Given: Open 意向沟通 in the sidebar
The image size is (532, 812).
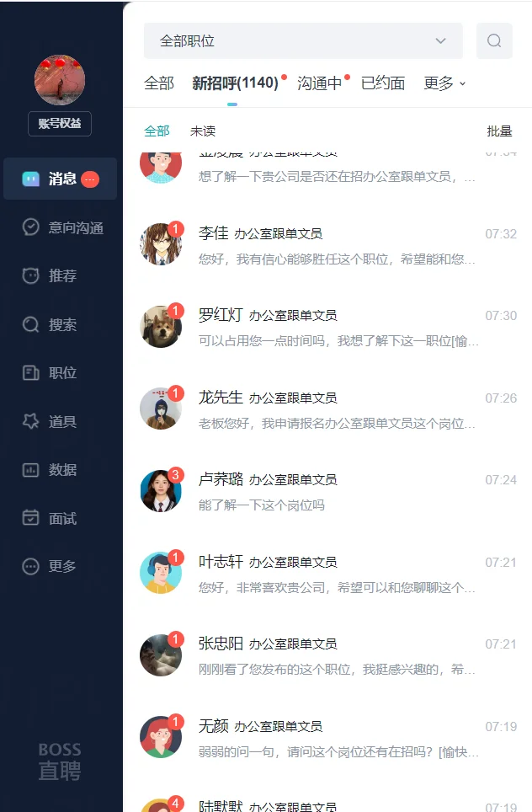Looking at the screenshot, I should (62, 227).
